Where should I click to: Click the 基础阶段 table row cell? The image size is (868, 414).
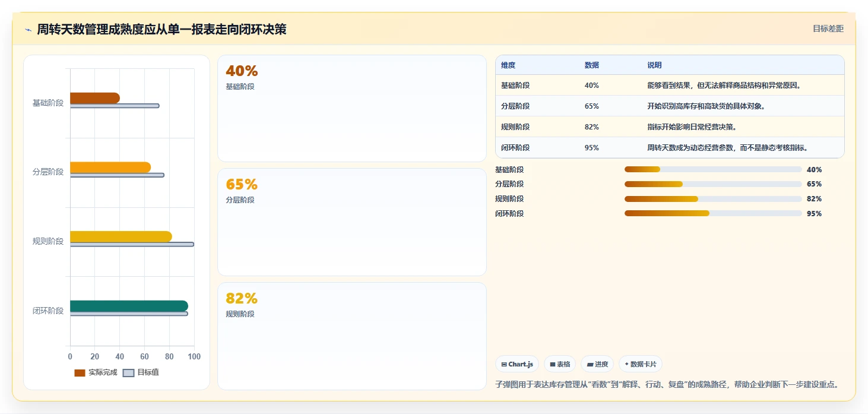pyautogui.click(x=515, y=85)
